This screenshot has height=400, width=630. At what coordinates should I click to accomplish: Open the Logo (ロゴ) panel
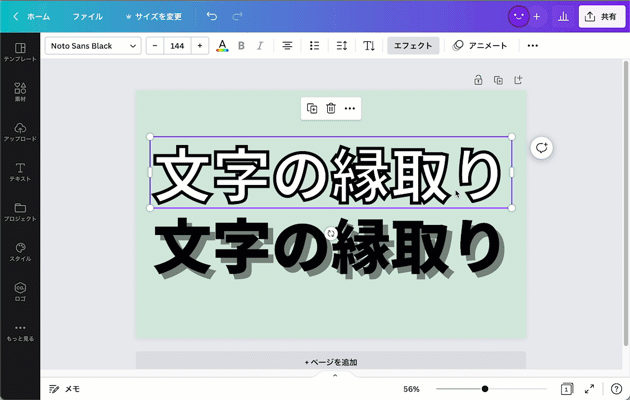pyautogui.click(x=20, y=292)
